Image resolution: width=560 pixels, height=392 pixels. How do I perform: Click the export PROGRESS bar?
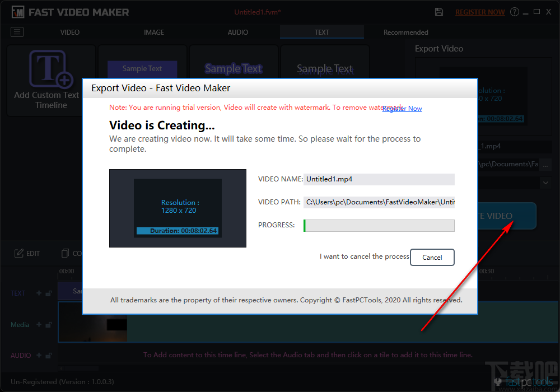click(x=379, y=225)
